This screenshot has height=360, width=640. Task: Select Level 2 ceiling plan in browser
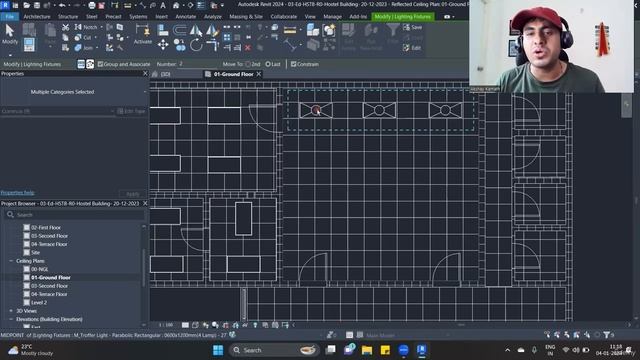tap(39, 303)
